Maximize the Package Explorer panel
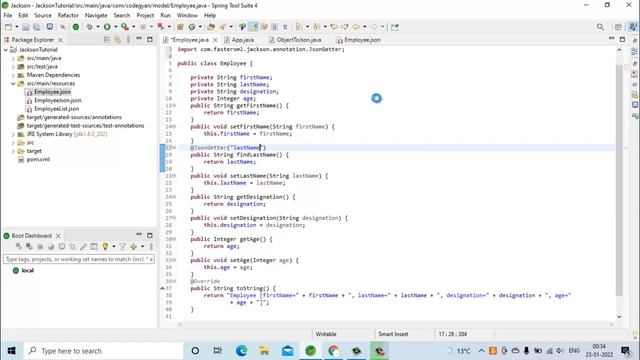The height and width of the screenshot is (360, 640). coord(150,40)
